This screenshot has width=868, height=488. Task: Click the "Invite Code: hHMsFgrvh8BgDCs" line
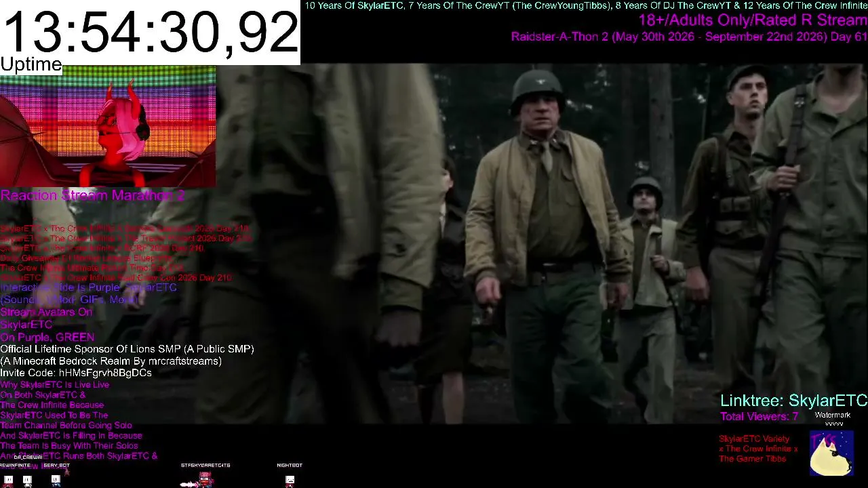[76, 373]
